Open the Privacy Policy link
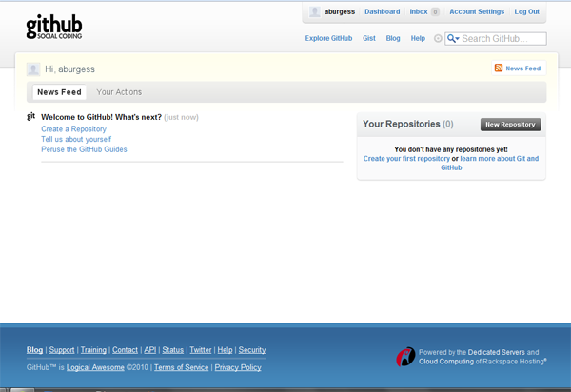571x392 pixels. click(x=238, y=367)
